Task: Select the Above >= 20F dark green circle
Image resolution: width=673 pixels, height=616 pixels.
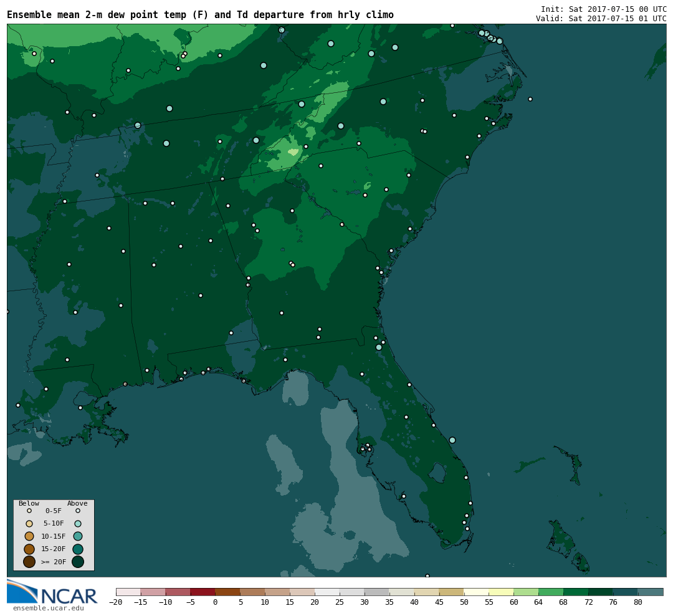Action: [78, 562]
